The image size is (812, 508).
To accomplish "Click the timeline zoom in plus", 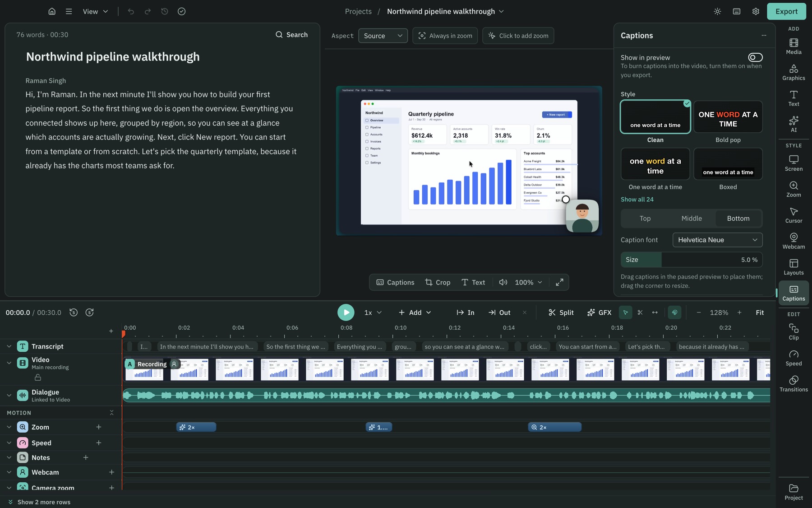I will coord(739,312).
